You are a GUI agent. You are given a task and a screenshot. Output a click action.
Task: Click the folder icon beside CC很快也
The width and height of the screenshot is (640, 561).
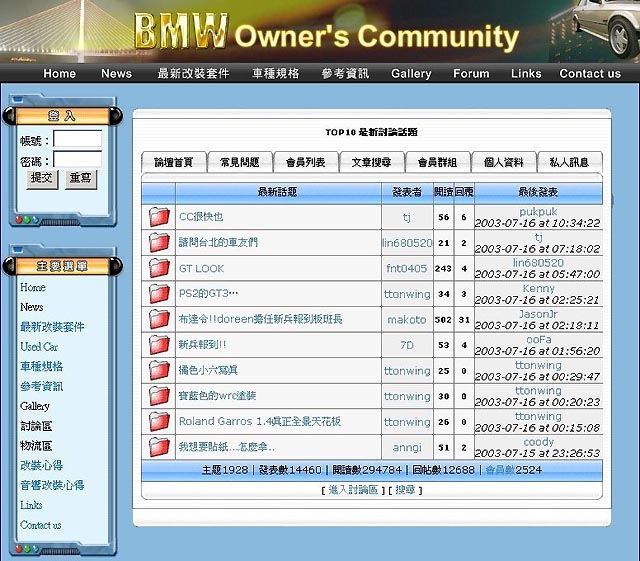(159, 217)
